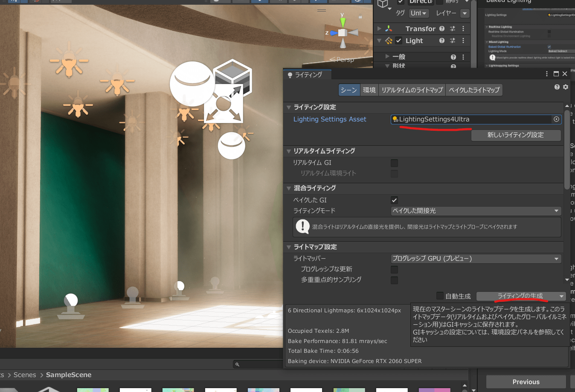Click the scene gizmo green Y axis cone
Screen dimensions: 575x392
tap(343, 22)
